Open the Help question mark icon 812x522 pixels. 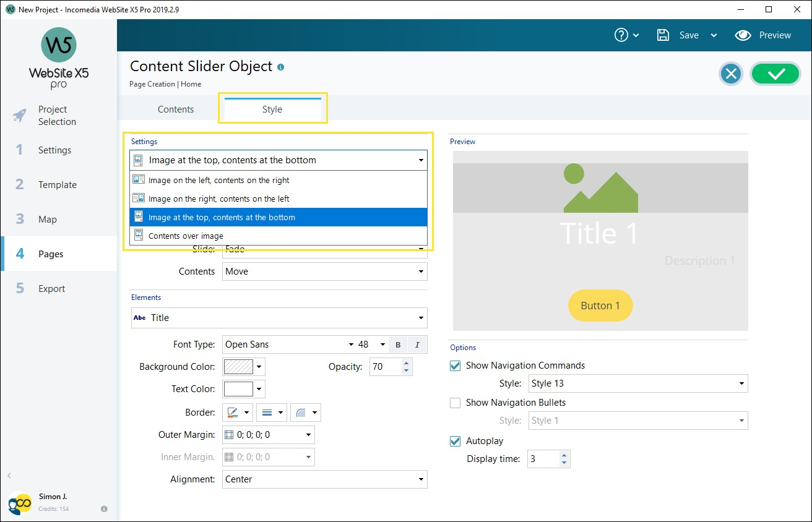click(x=622, y=35)
